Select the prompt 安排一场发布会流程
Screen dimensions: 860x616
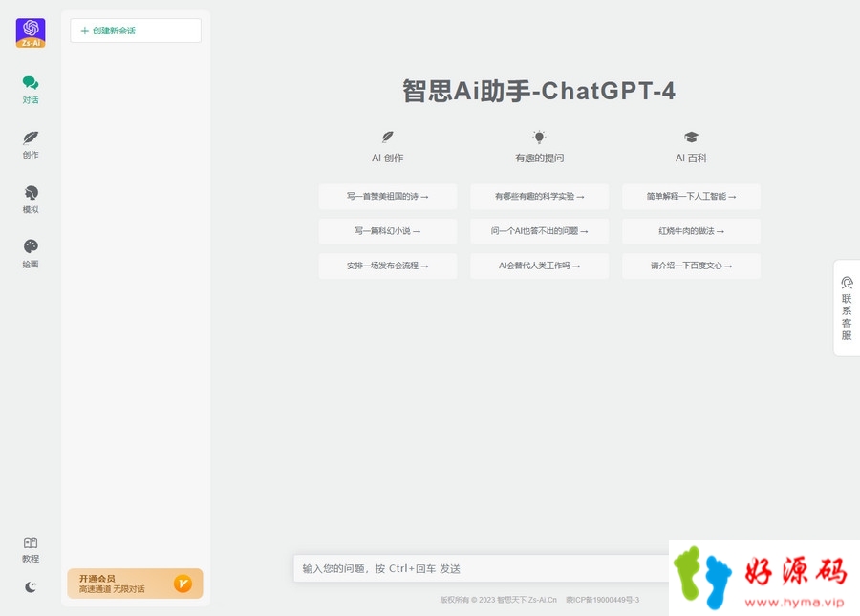pyautogui.click(x=388, y=266)
